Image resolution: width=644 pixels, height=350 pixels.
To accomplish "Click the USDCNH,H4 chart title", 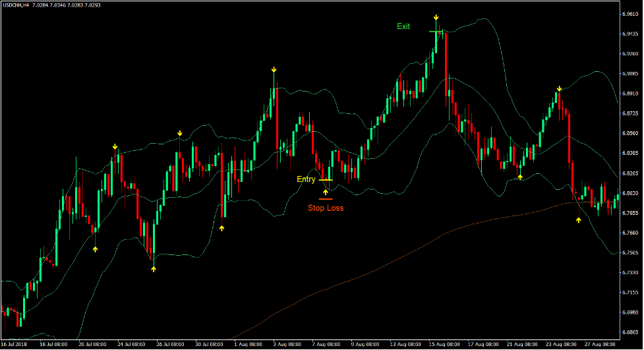I will (20, 5).
